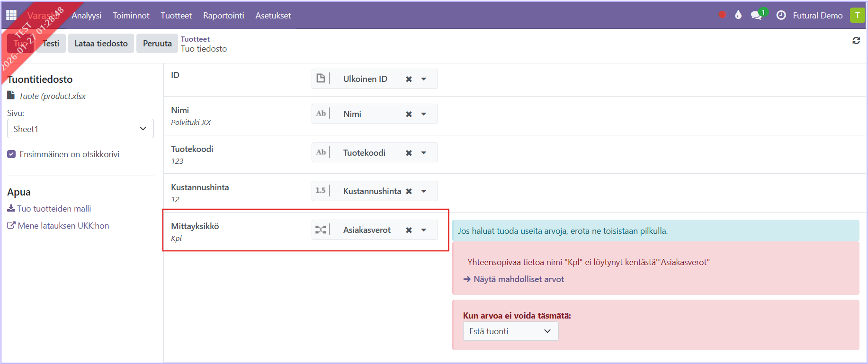Open the clock activities icon
Screen dimensions: 868x364
pos(781,15)
